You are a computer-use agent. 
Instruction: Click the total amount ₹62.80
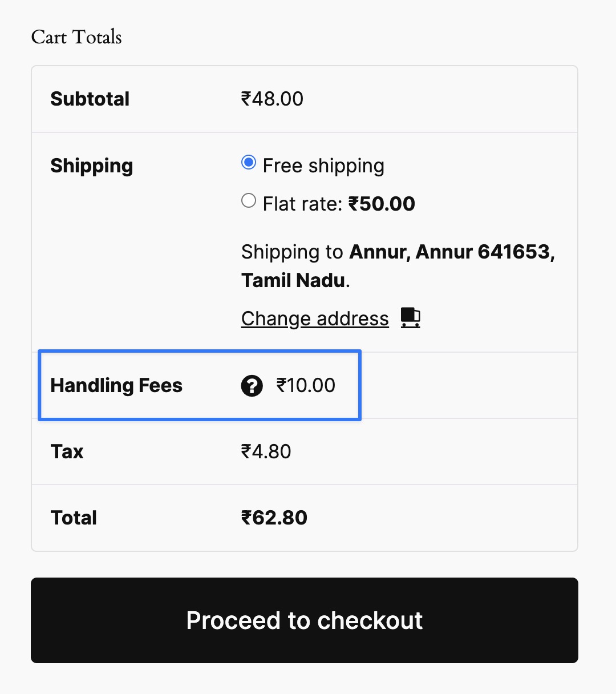tap(274, 518)
